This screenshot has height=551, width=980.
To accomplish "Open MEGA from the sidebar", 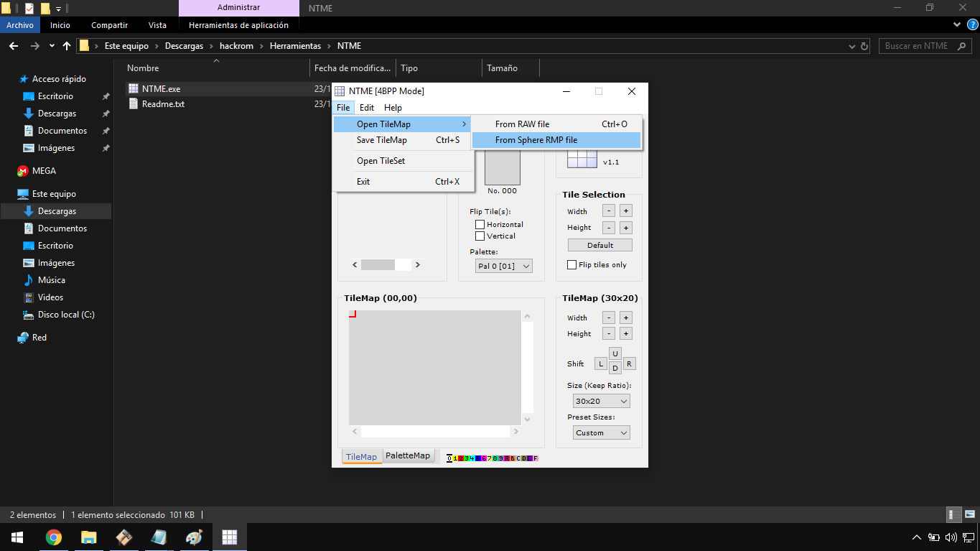I will (x=42, y=170).
